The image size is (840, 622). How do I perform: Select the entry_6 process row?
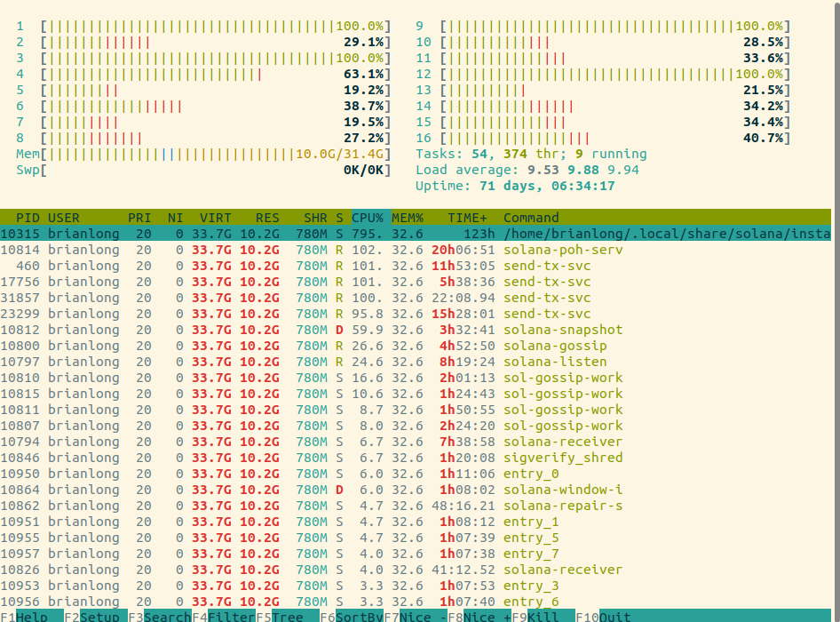click(x=416, y=602)
